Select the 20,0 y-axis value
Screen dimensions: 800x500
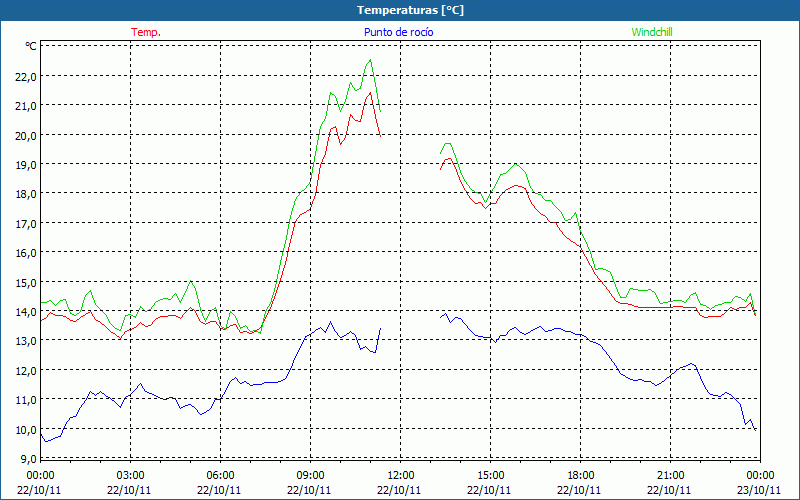coord(28,136)
